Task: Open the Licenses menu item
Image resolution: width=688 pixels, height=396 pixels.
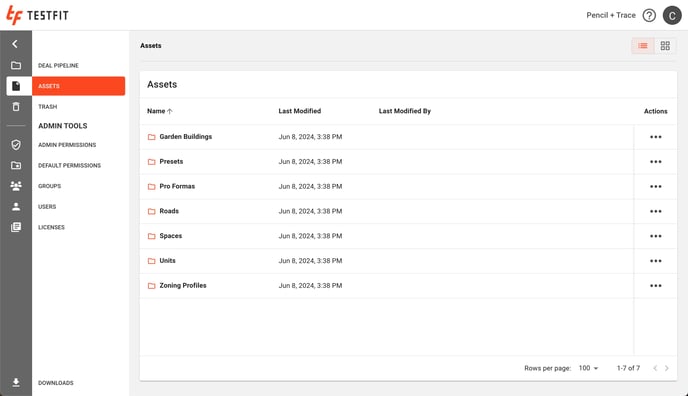Action: pos(51,227)
